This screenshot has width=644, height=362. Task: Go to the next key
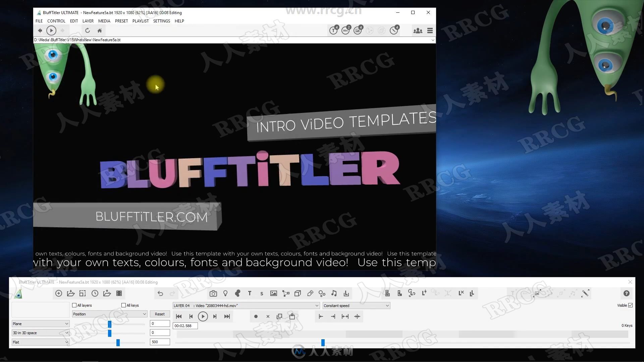tap(215, 316)
